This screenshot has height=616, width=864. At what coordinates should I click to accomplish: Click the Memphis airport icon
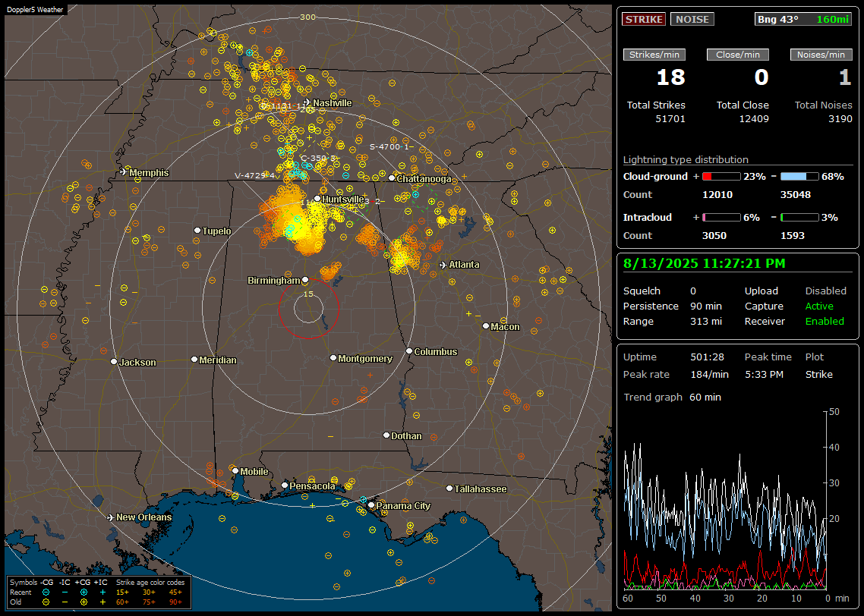(x=124, y=172)
